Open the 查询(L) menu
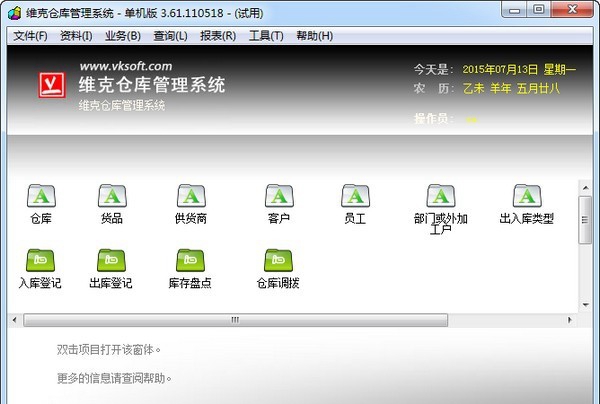This screenshot has height=404, width=600. [170, 36]
